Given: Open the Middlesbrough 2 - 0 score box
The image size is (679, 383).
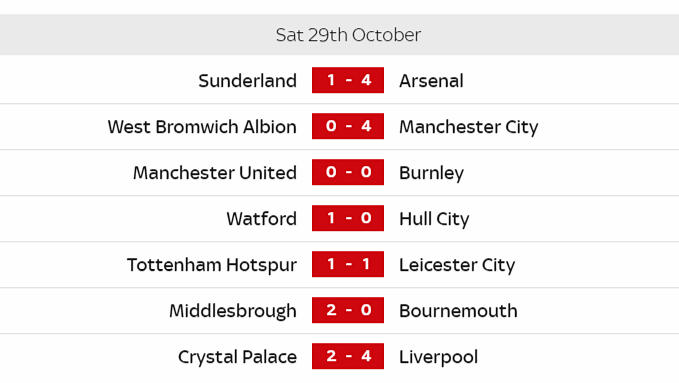Looking at the screenshot, I should [348, 310].
